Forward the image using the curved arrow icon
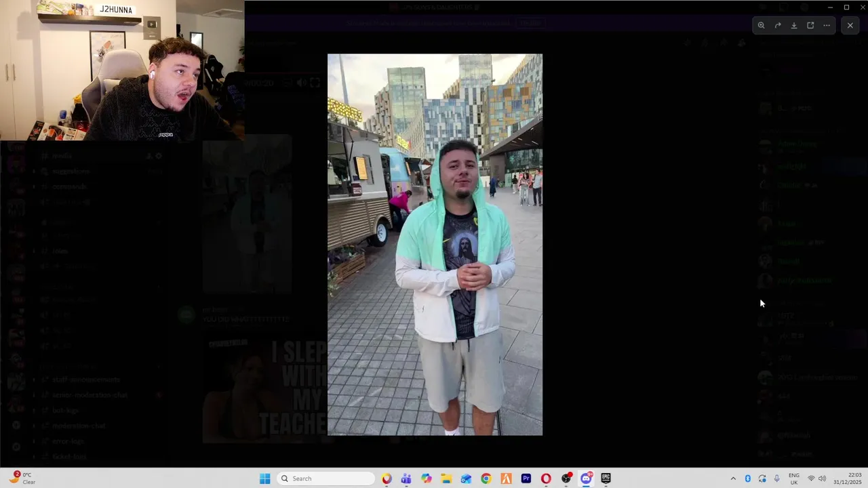Viewport: 868px width, 488px height. 778,25
